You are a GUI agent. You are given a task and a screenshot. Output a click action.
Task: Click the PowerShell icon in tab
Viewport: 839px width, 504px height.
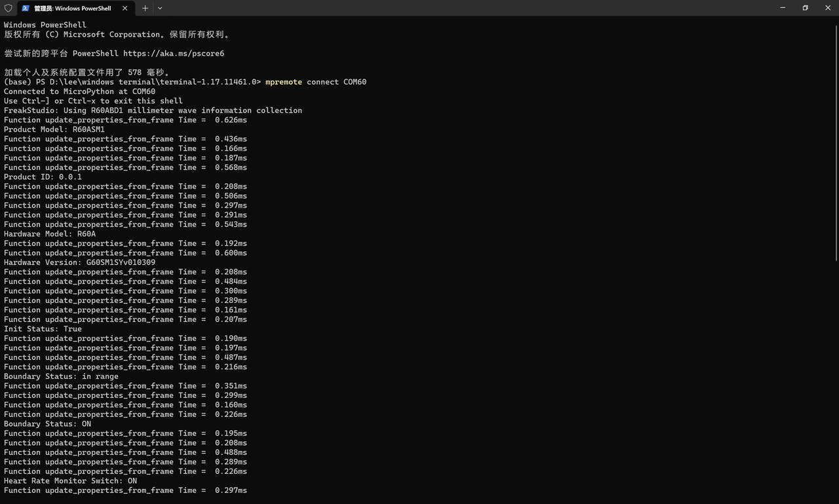click(x=26, y=9)
